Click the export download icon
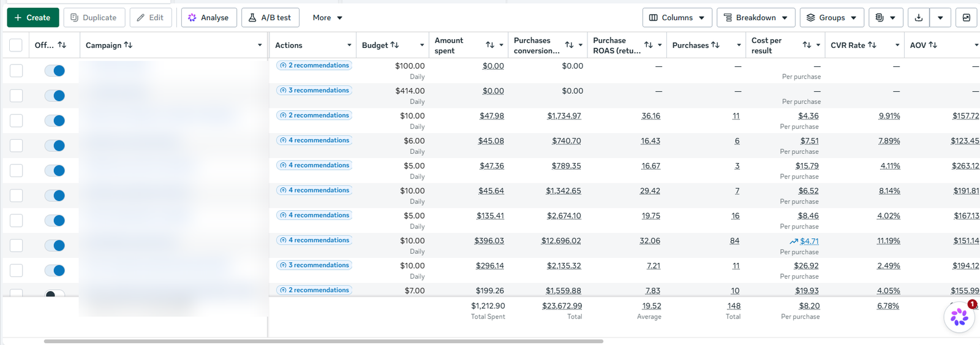The width and height of the screenshot is (980, 345). [x=919, y=18]
